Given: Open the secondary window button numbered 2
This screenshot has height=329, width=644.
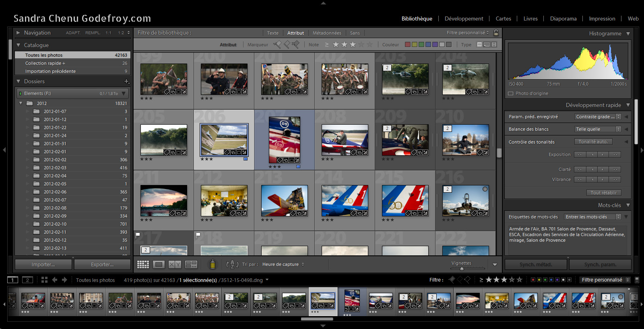Looking at the screenshot, I should coord(27,280).
